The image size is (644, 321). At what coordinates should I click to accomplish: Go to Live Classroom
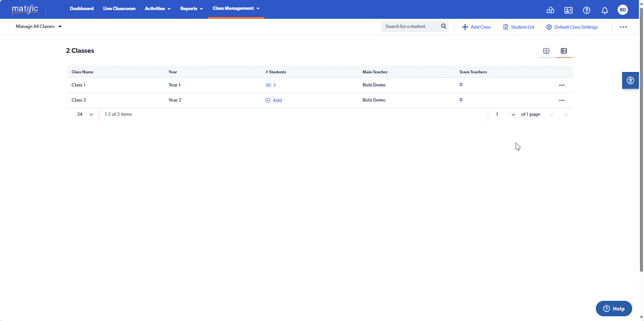pos(119,8)
